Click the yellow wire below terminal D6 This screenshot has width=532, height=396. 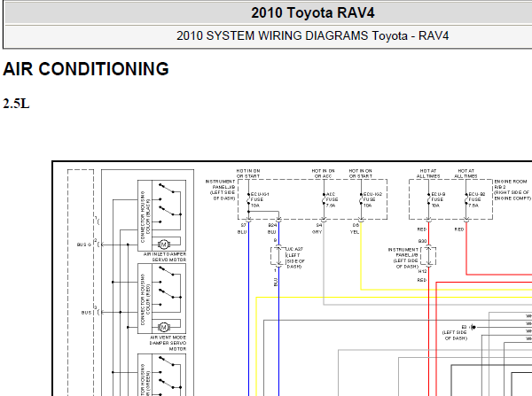click(x=361, y=256)
